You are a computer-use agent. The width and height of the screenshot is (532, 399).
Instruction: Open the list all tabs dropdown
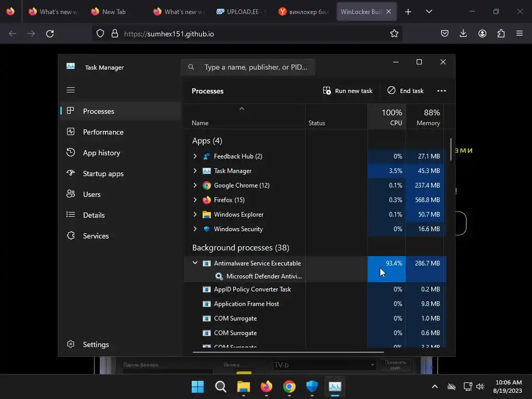429,11
